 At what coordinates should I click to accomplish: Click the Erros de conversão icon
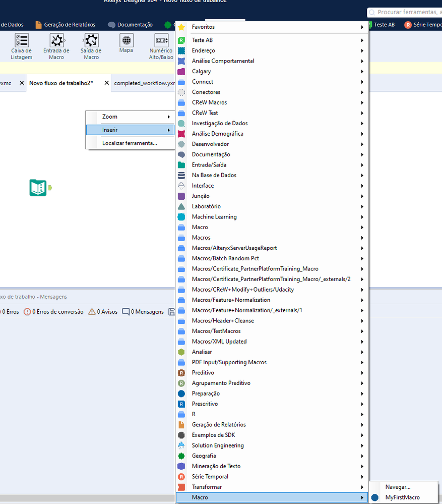pos(27,312)
